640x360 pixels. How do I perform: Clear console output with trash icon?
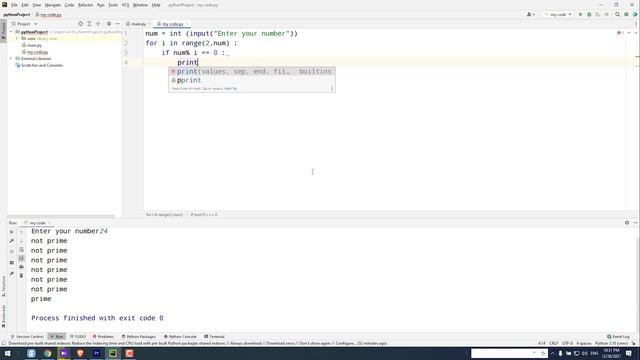pyautogui.click(x=21, y=276)
